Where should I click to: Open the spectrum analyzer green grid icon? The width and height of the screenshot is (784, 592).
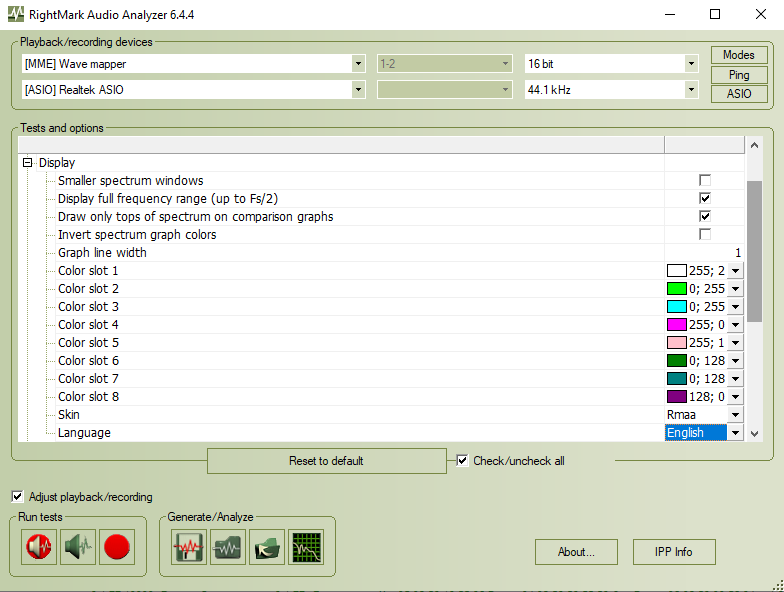tap(306, 547)
